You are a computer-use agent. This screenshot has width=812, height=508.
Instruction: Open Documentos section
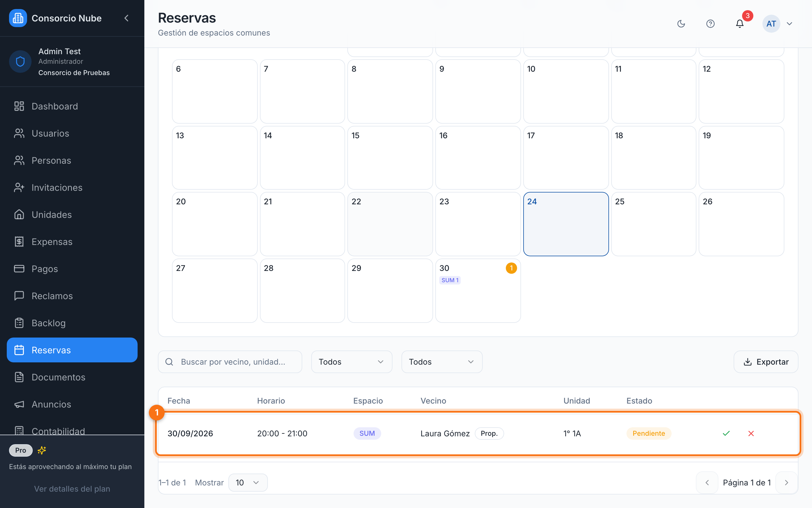(72, 377)
